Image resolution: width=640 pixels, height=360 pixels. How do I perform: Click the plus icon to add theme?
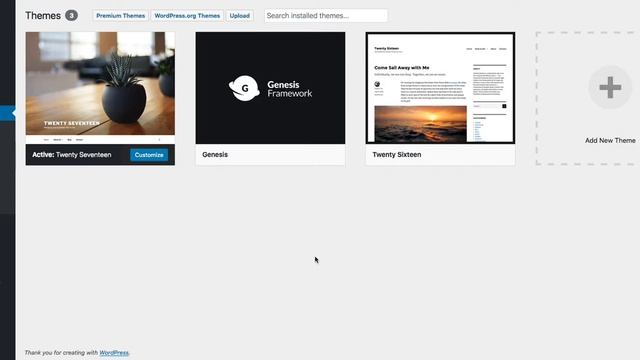(x=610, y=87)
